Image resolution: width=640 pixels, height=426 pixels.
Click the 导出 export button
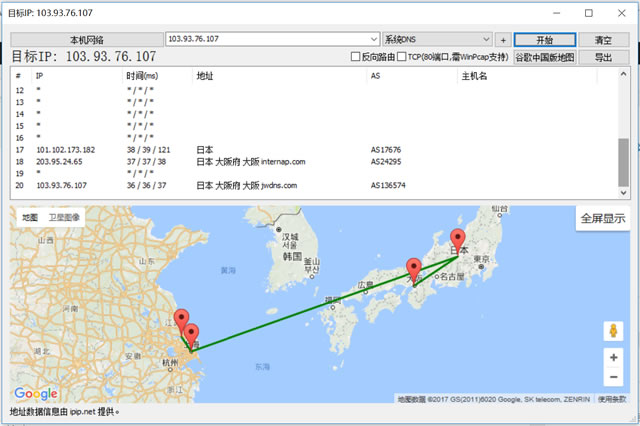pyautogui.click(x=603, y=58)
